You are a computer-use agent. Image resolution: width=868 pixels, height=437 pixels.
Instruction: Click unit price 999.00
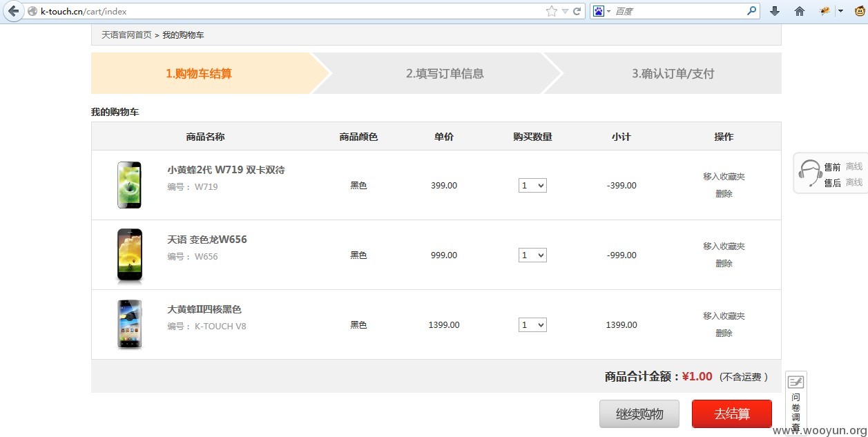tap(444, 255)
